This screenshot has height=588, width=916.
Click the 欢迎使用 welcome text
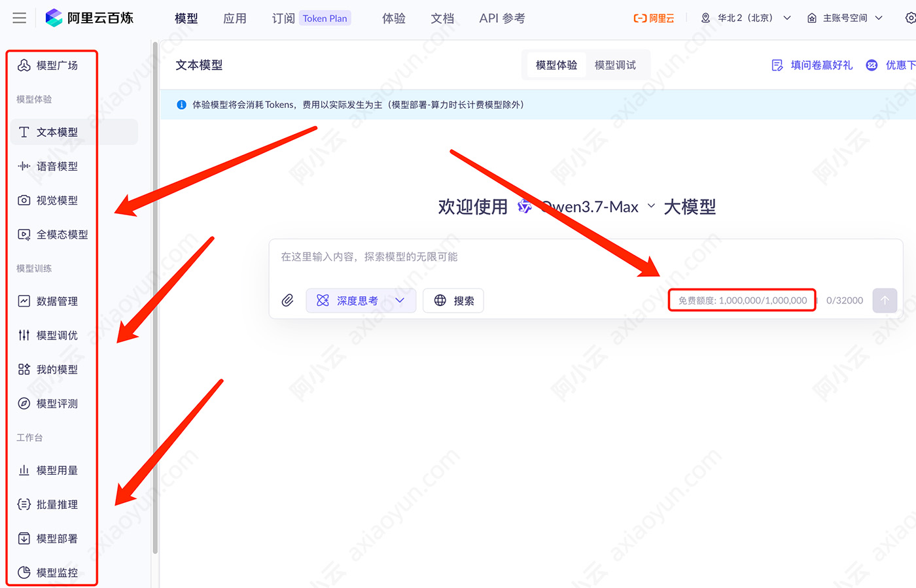(x=473, y=207)
